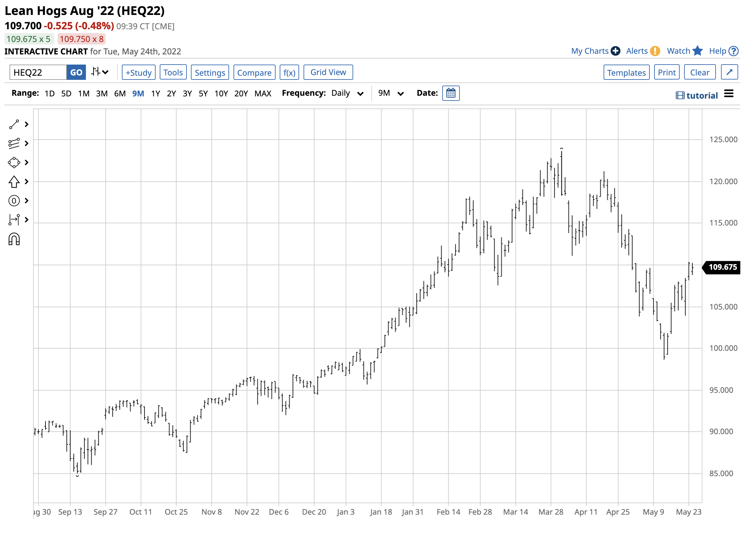Select the circled zero annotation tool
This screenshot has height=535, width=756.
[x=14, y=201]
